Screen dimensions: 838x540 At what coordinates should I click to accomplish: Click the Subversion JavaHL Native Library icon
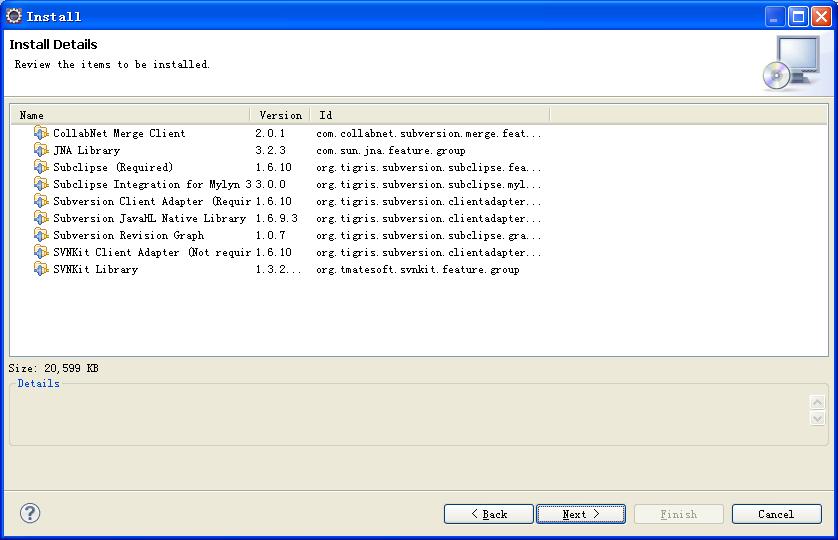coord(41,218)
